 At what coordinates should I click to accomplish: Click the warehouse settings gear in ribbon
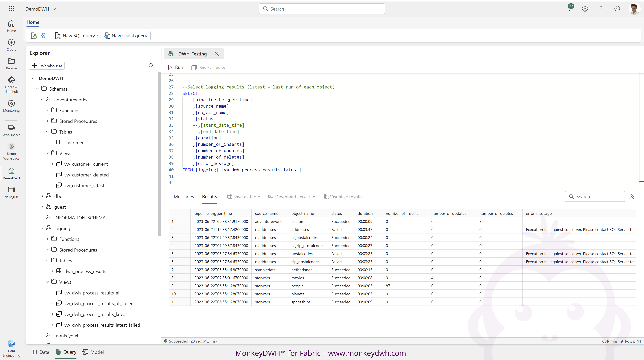tap(44, 36)
